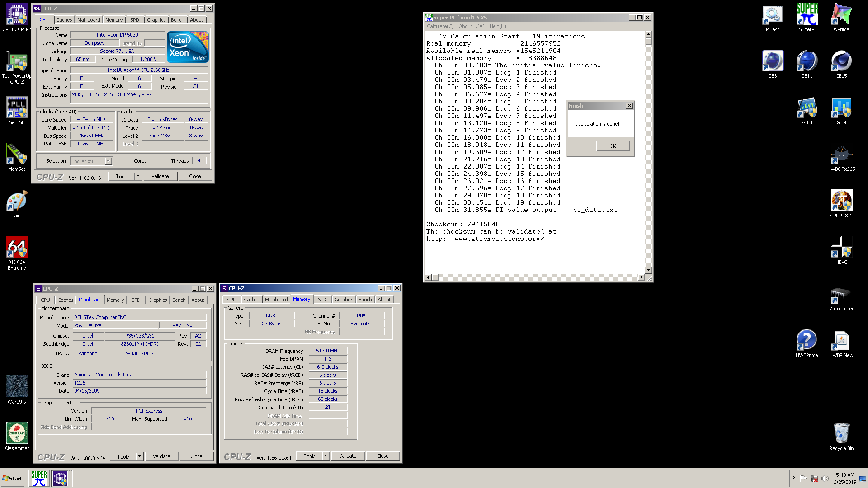The width and height of the screenshot is (868, 488).
Task: Open SPD tab in the Memory CPU-Z window
Action: pyautogui.click(x=322, y=300)
